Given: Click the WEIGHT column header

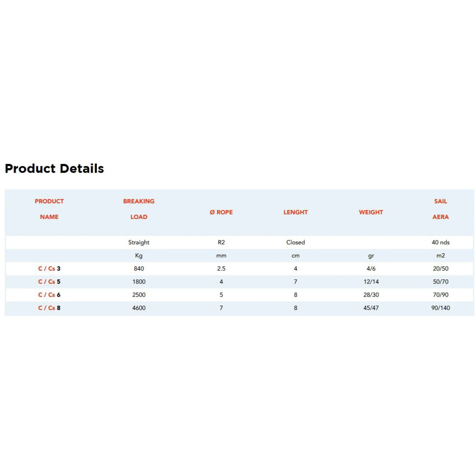Looking at the screenshot, I should [x=371, y=212].
